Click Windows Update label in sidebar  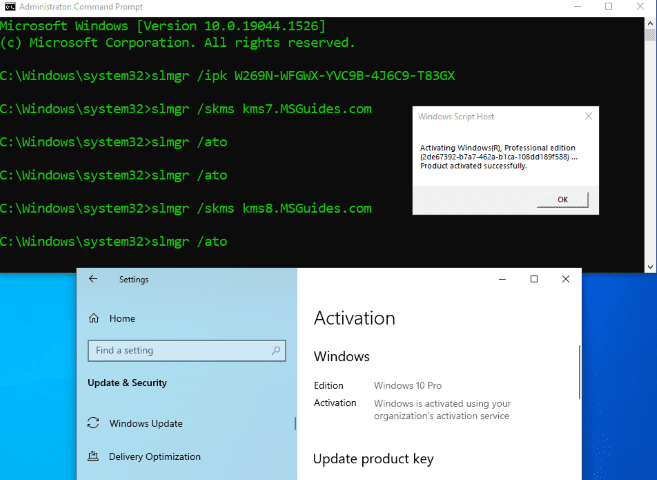click(x=146, y=423)
